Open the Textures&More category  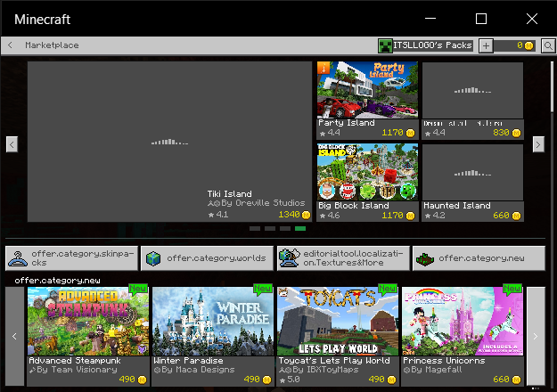coord(343,258)
